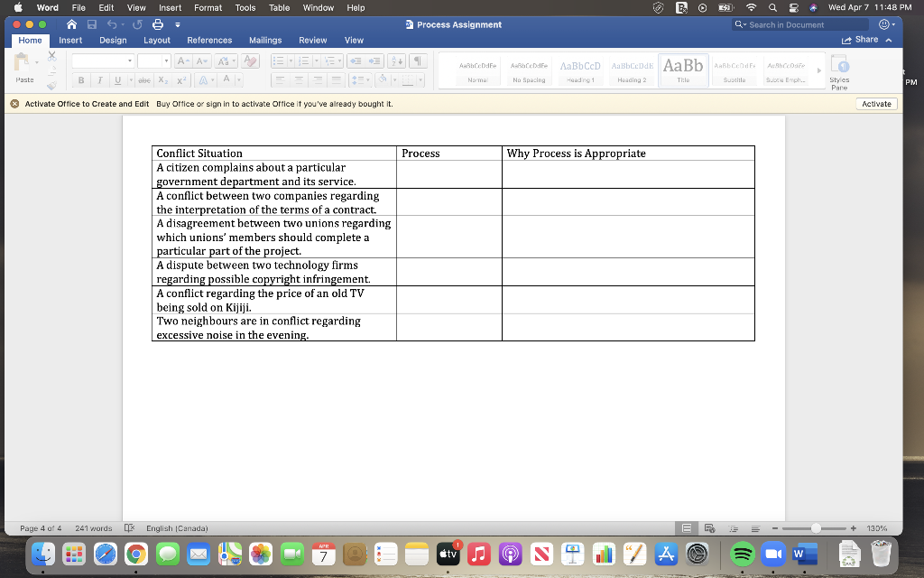Apply superscript formatting
Image resolution: width=924 pixels, height=578 pixels.
pos(180,80)
